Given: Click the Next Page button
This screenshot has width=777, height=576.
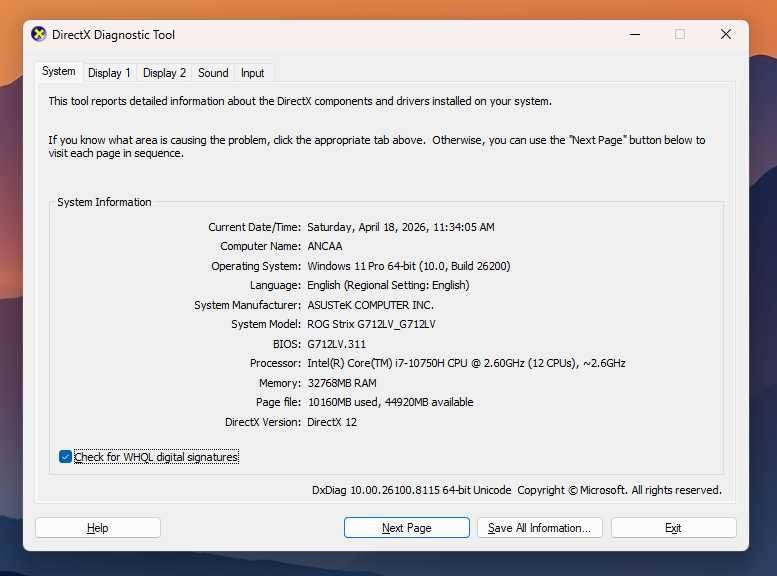Looking at the screenshot, I should (x=407, y=528).
